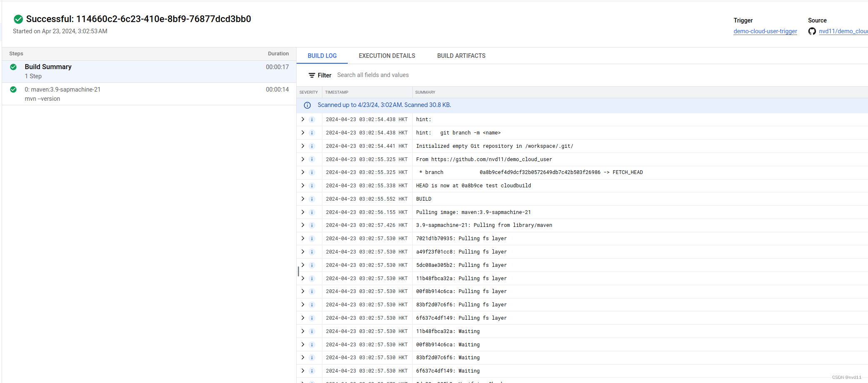Expand '11b48fbca32a: Waiting' log entry
868x383 pixels.
(303, 331)
